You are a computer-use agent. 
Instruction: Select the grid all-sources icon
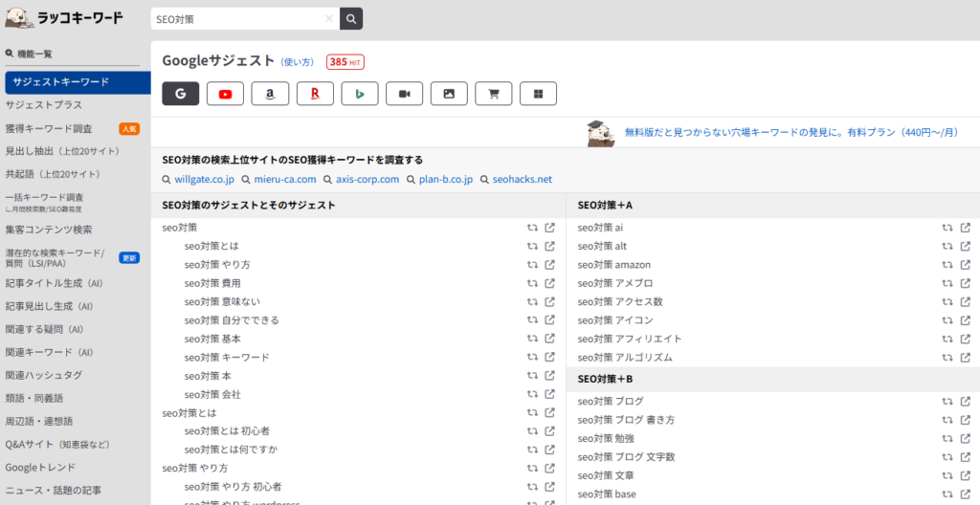pyautogui.click(x=538, y=94)
